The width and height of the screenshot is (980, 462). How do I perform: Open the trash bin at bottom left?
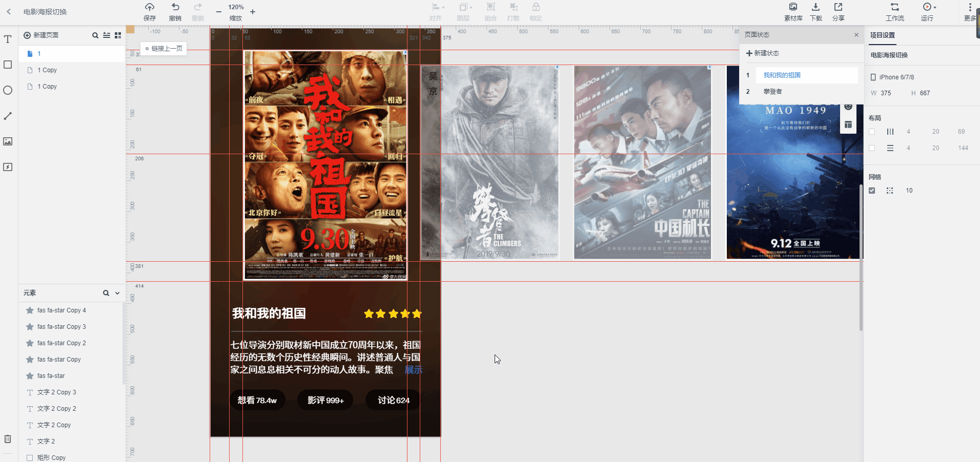8,439
